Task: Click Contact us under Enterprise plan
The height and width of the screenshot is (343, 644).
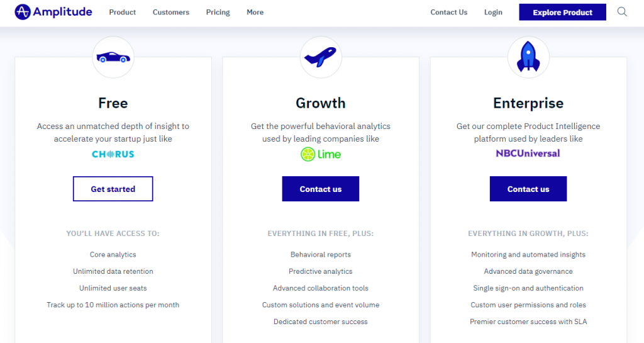Action: pyautogui.click(x=528, y=189)
